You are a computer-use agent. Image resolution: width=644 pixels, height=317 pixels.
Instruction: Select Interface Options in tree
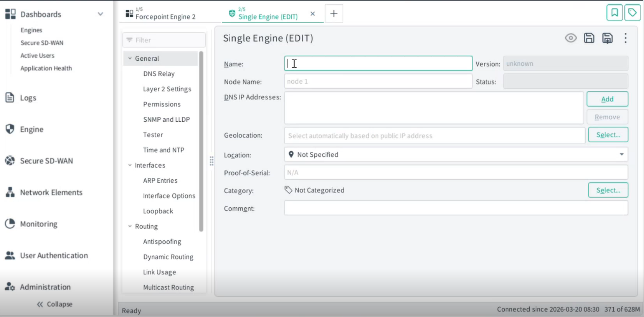169,196
